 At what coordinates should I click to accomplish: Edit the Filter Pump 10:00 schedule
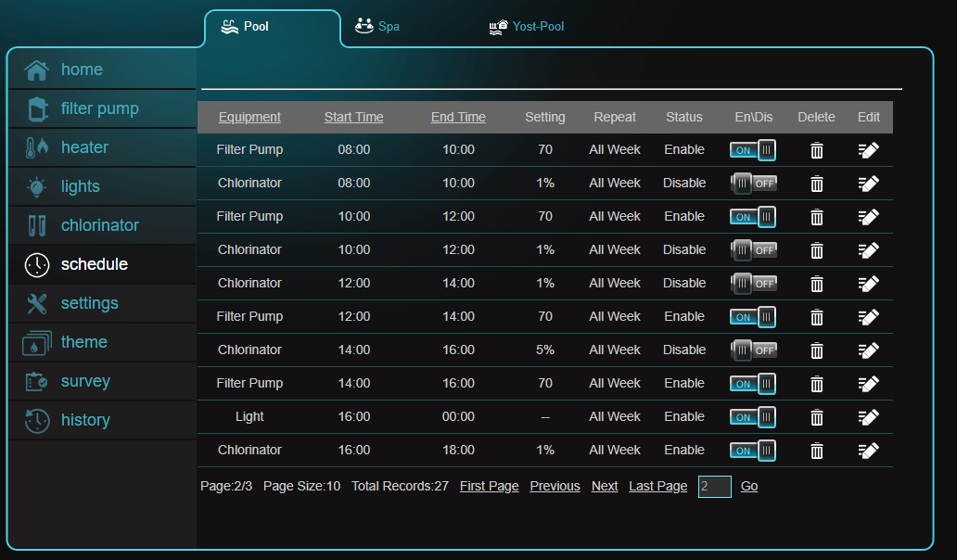point(869,217)
